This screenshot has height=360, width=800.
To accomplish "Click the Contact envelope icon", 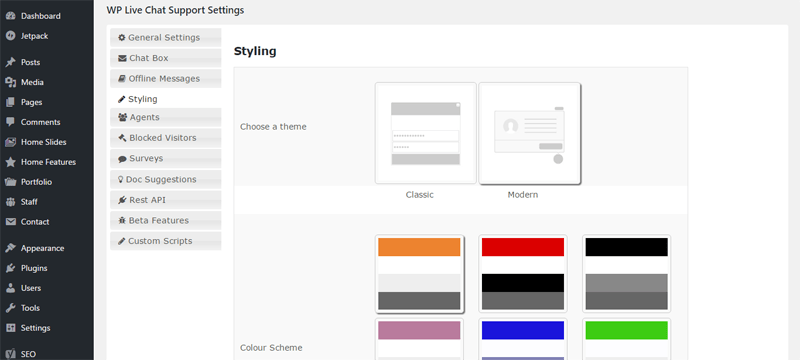I will point(10,221).
